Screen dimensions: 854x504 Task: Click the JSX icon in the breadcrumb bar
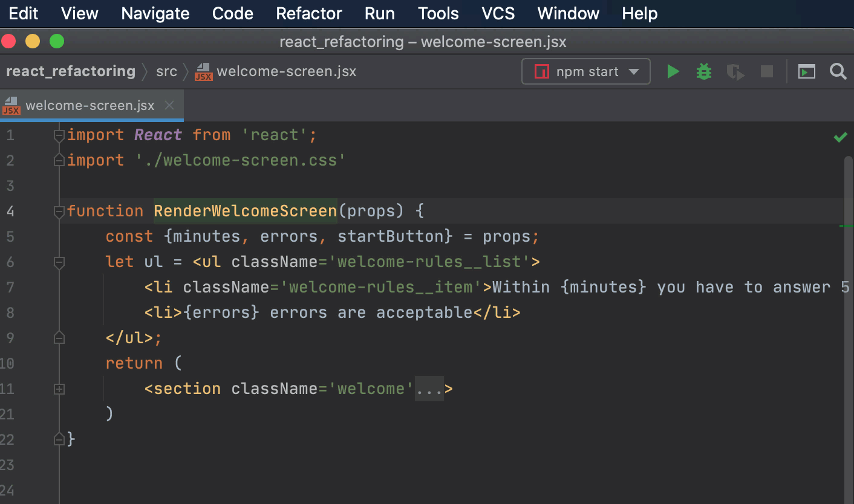[203, 71]
